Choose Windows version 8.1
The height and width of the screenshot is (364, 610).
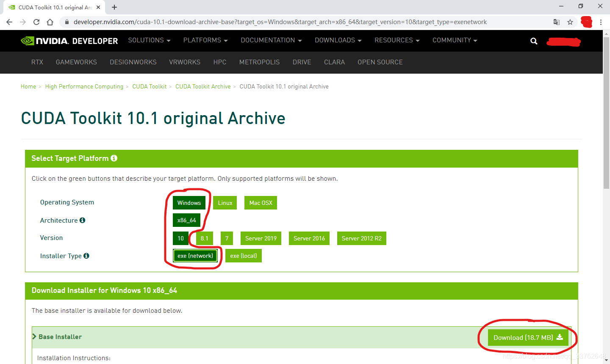tap(205, 238)
